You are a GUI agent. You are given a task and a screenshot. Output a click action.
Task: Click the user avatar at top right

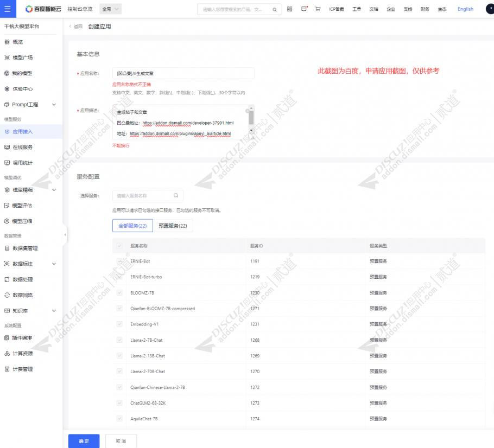click(x=490, y=9)
